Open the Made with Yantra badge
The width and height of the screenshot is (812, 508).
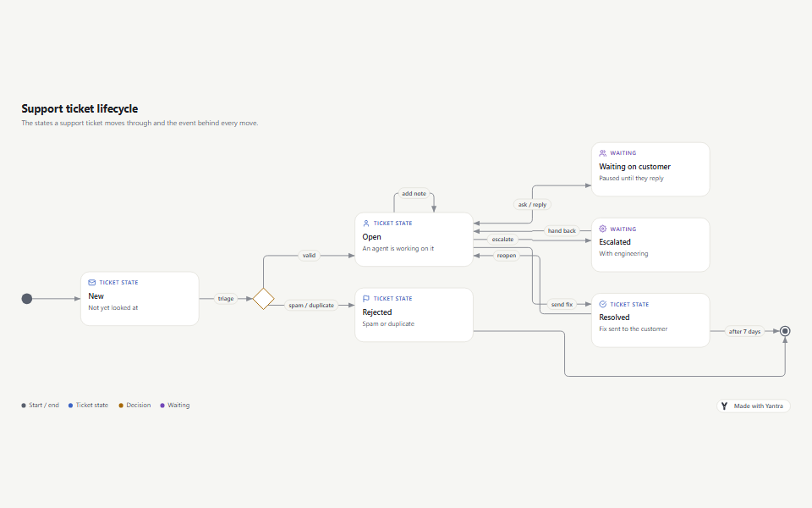coord(754,406)
